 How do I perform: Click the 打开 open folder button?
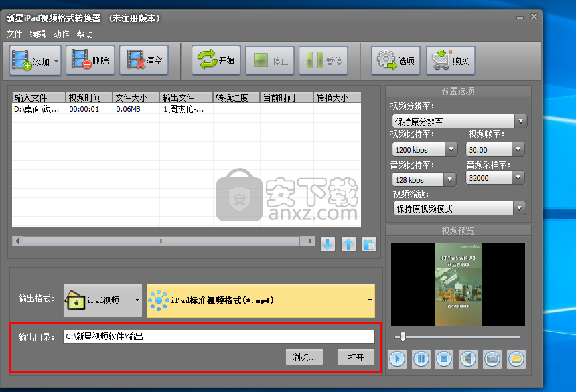point(356,357)
